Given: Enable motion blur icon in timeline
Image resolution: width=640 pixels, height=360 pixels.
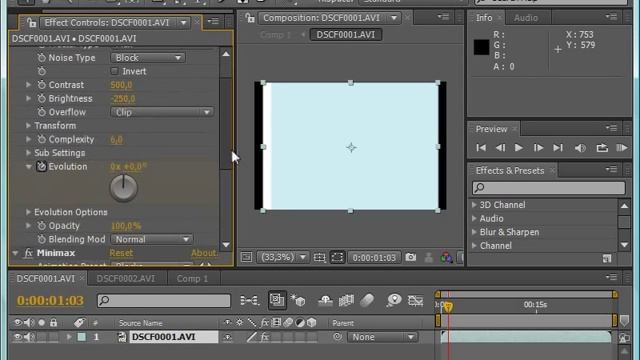Looking at the screenshot, I should click(367, 301).
